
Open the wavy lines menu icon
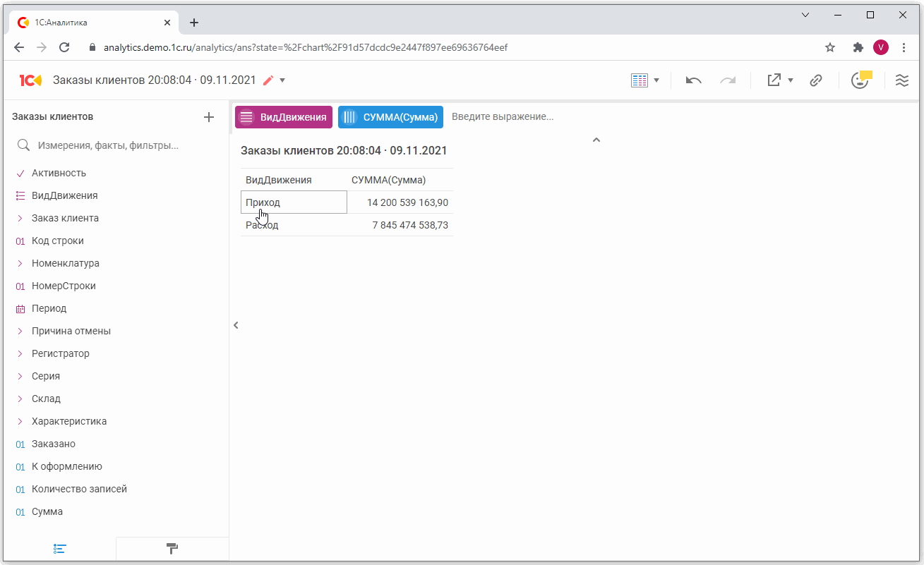click(x=901, y=80)
